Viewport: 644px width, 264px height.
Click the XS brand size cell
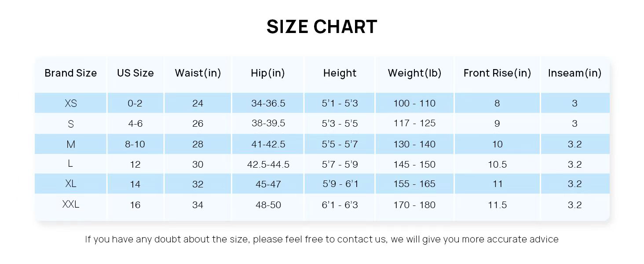[71, 103]
